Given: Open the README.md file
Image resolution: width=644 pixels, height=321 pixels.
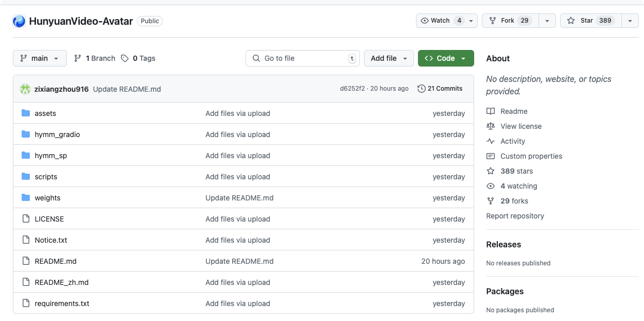Looking at the screenshot, I should point(56,261).
